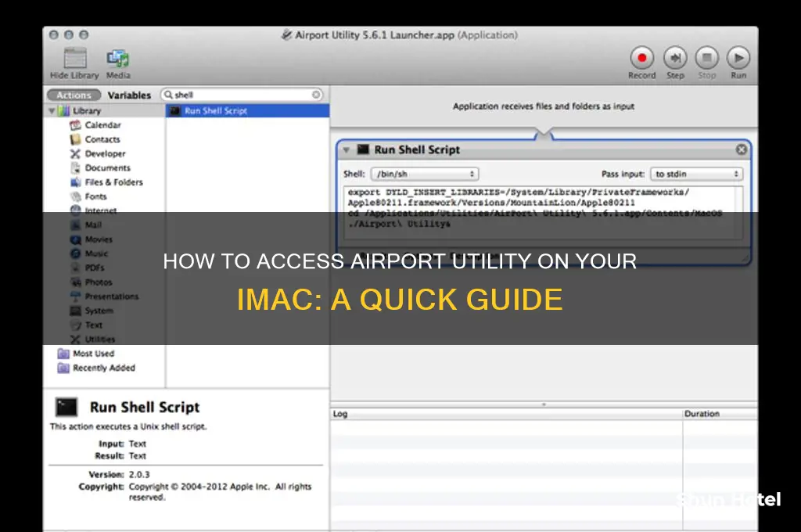
Task: Select Run Shell Script in results list
Action: coord(247,110)
